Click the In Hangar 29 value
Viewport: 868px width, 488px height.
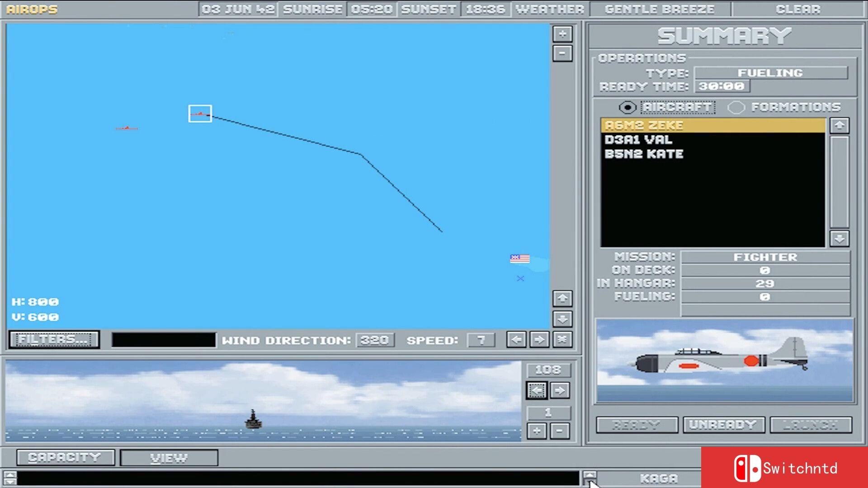[x=765, y=284]
